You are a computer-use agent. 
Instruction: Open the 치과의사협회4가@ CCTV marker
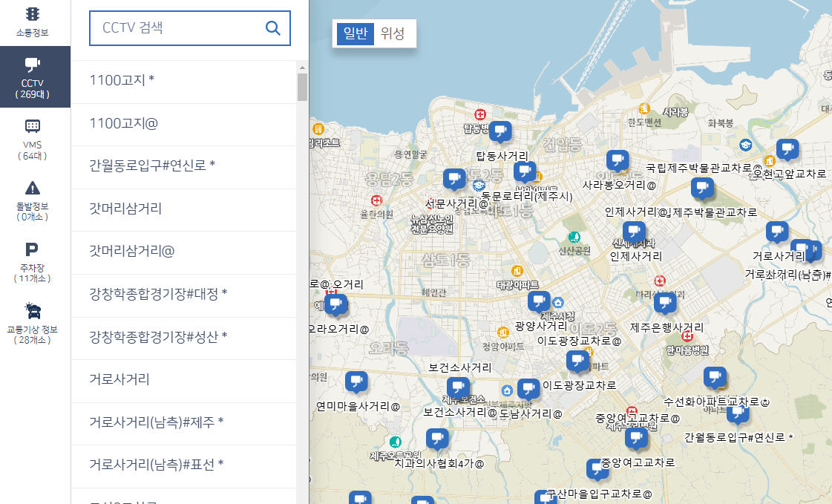pyautogui.click(x=437, y=440)
